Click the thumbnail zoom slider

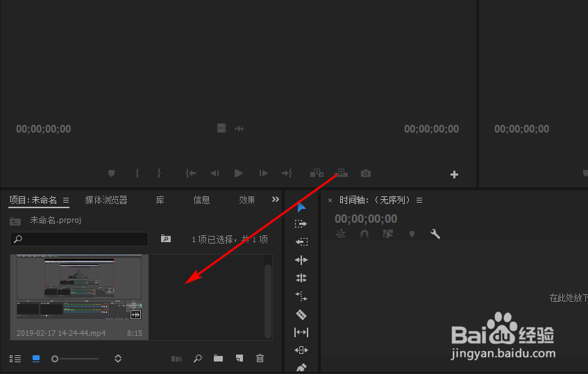pos(75,359)
